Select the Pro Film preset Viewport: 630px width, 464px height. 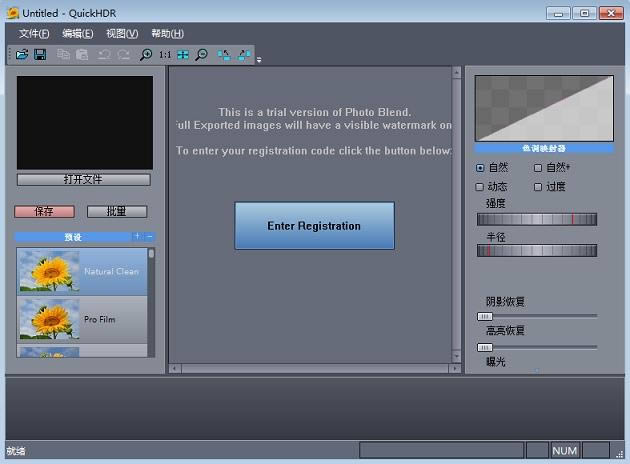pyautogui.click(x=82, y=320)
